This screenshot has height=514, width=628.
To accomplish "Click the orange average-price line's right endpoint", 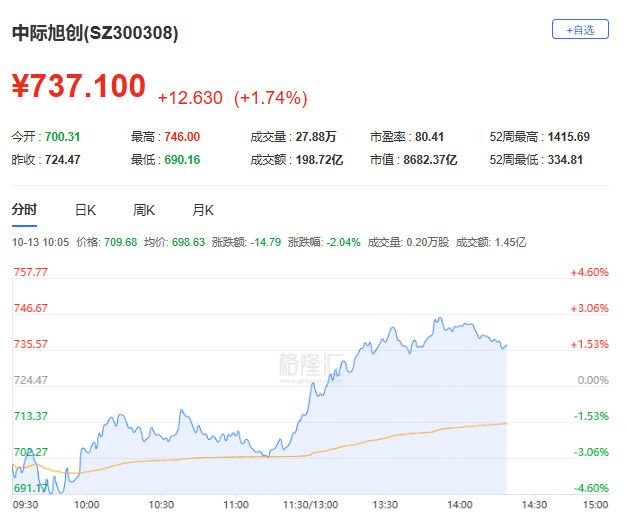I will pos(507,423).
